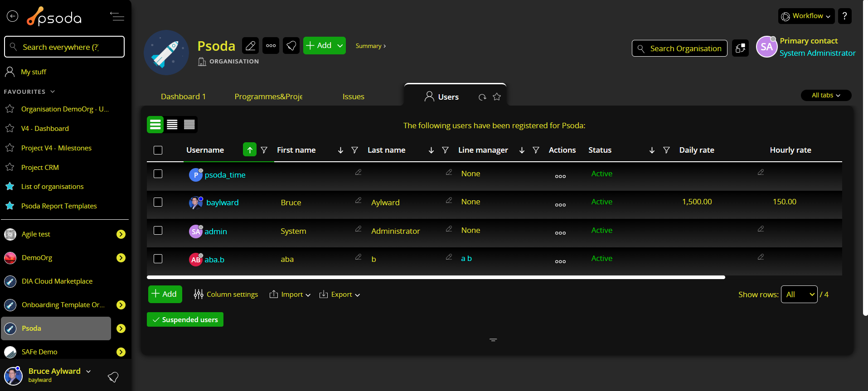The width and height of the screenshot is (868, 391).
Task: Collapse the Favourites section
Action: (x=53, y=92)
